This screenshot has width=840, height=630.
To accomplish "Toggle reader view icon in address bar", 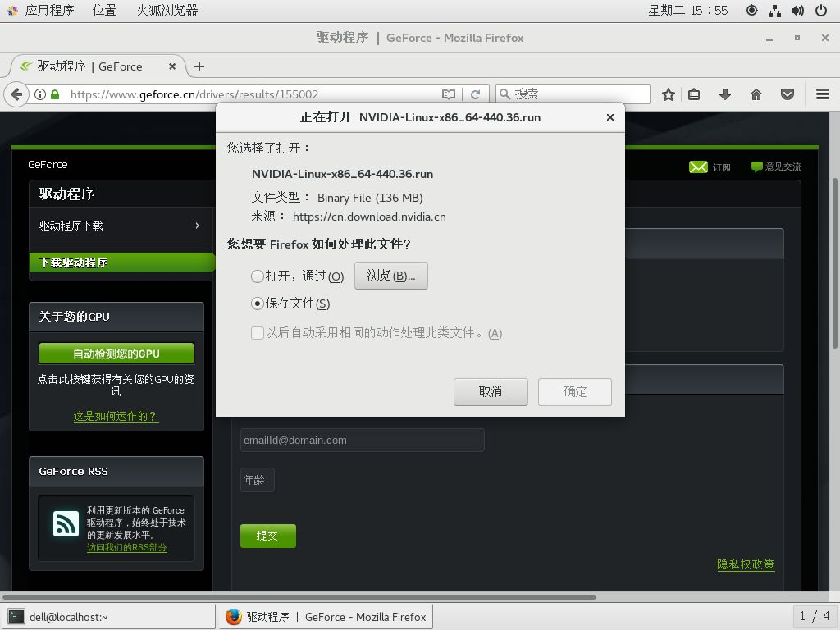I will 449,95.
